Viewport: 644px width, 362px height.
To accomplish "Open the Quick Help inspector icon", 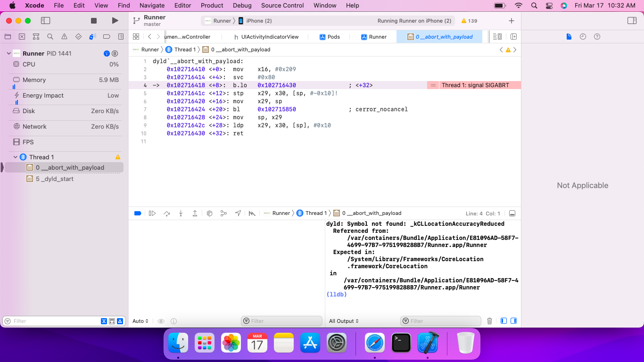I will coord(597,37).
